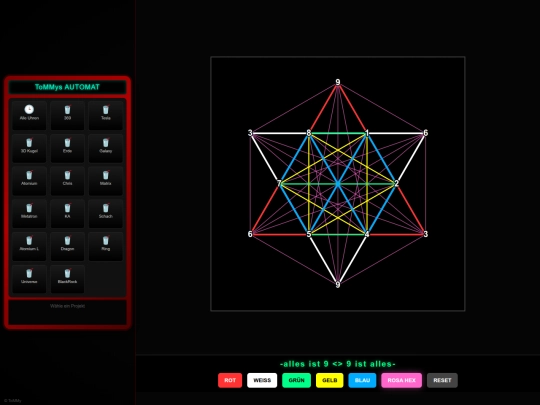This screenshot has width=540, height=405.
Task: Click node 1 in the star diagram
Action: click(x=367, y=133)
